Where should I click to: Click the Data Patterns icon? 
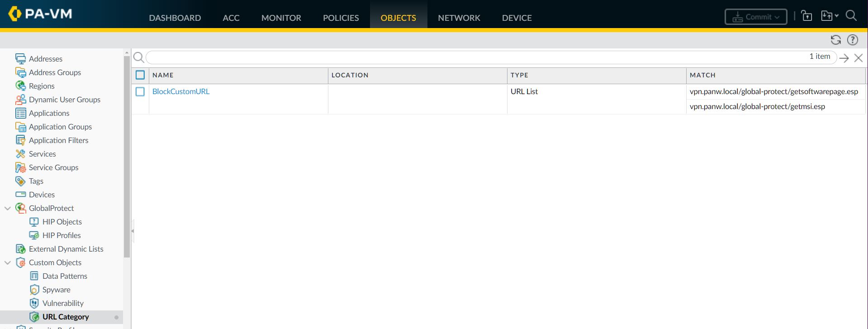click(34, 276)
